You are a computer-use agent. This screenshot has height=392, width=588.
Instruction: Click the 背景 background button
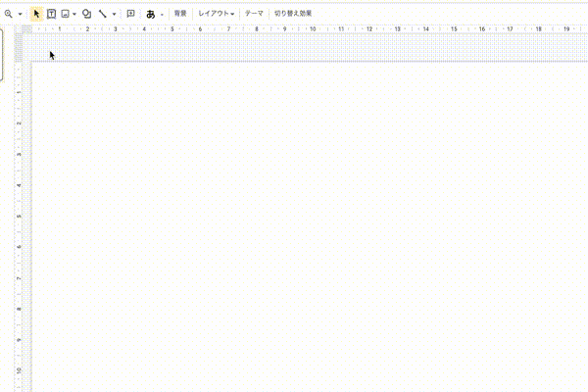pyautogui.click(x=180, y=14)
